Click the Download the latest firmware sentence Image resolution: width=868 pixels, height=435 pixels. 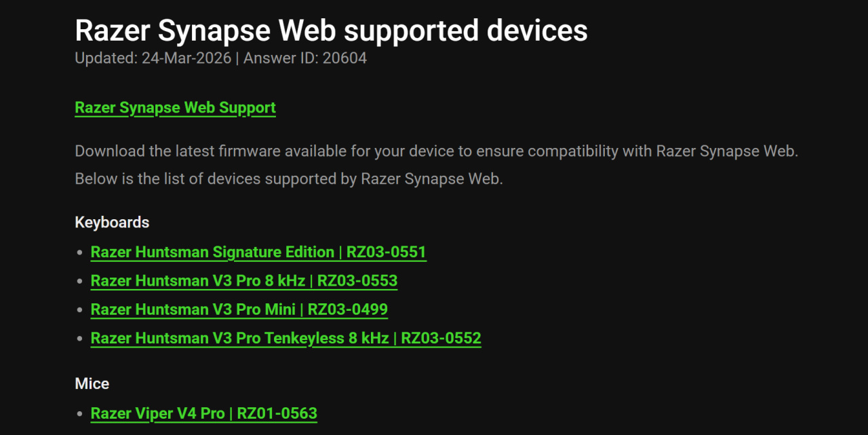click(x=437, y=151)
